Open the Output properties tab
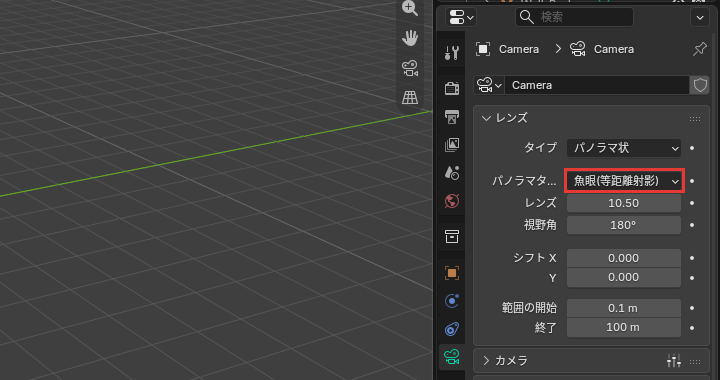 point(452,117)
